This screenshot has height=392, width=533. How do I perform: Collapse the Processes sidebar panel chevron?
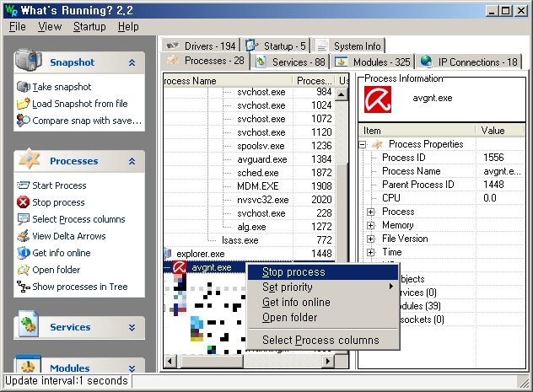pos(132,161)
